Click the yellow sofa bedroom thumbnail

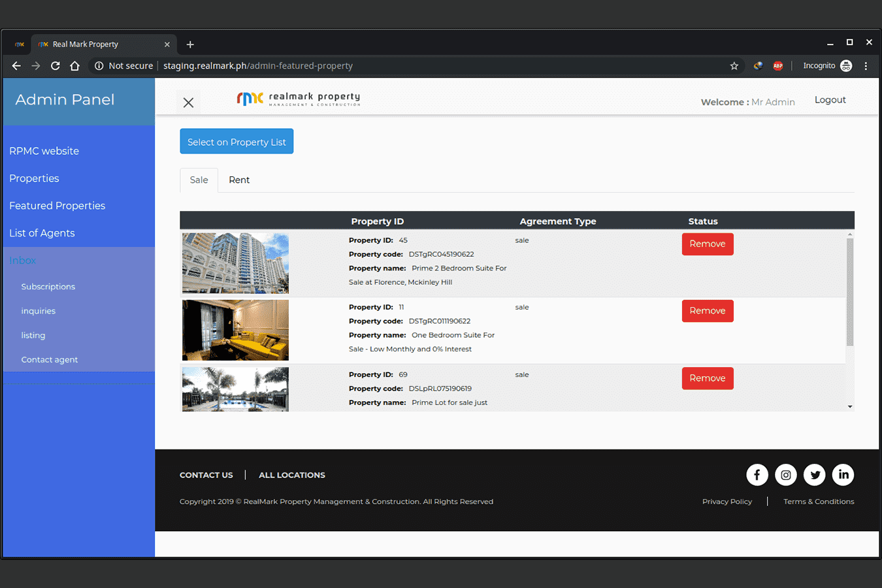click(x=235, y=330)
